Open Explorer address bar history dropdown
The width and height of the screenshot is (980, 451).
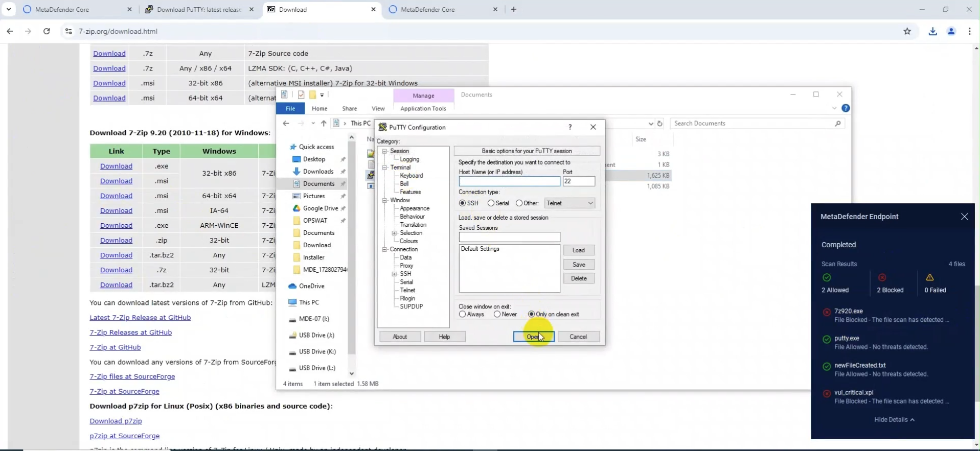[651, 124]
